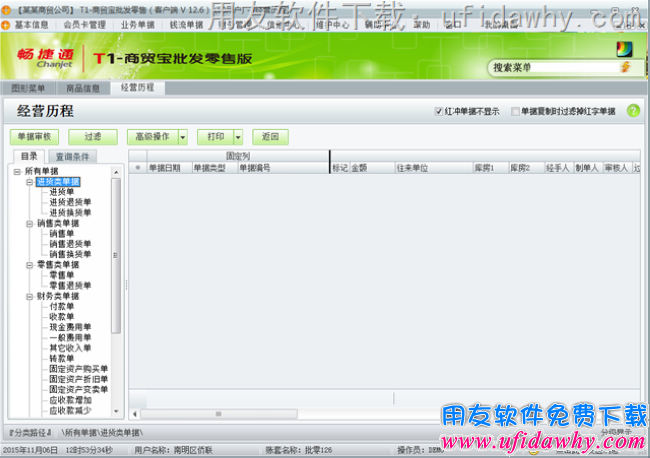
Task: Click the 单据日期 column header
Action: click(x=169, y=168)
